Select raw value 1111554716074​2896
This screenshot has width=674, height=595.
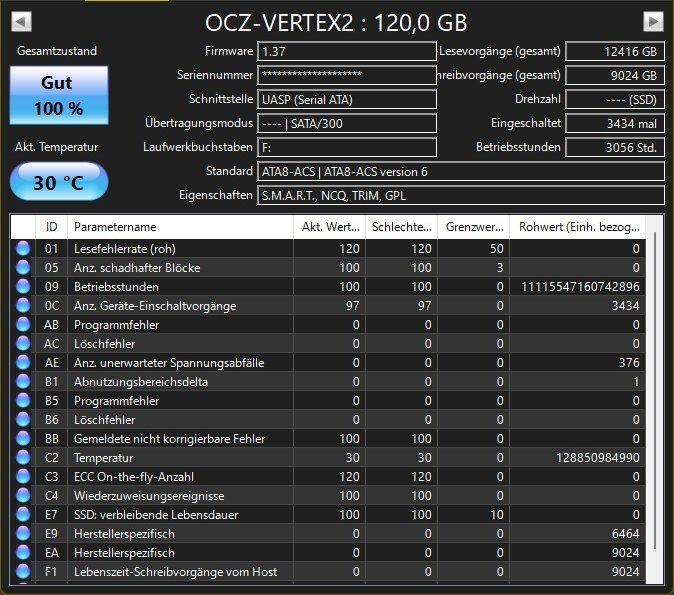580,286
